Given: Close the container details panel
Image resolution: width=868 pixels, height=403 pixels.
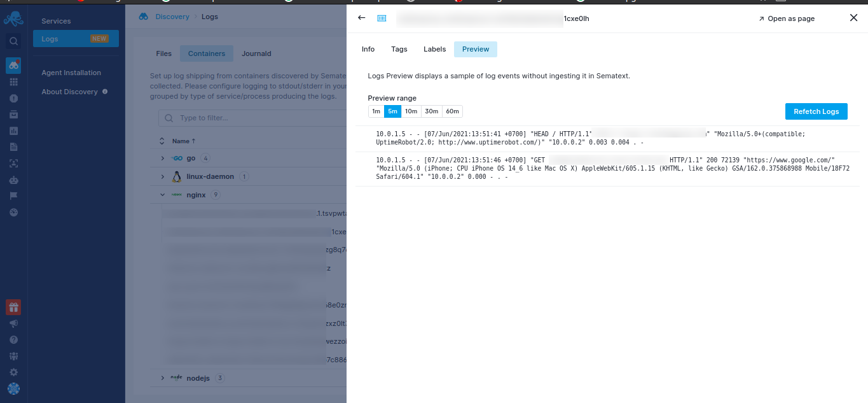Looking at the screenshot, I should pyautogui.click(x=854, y=18).
